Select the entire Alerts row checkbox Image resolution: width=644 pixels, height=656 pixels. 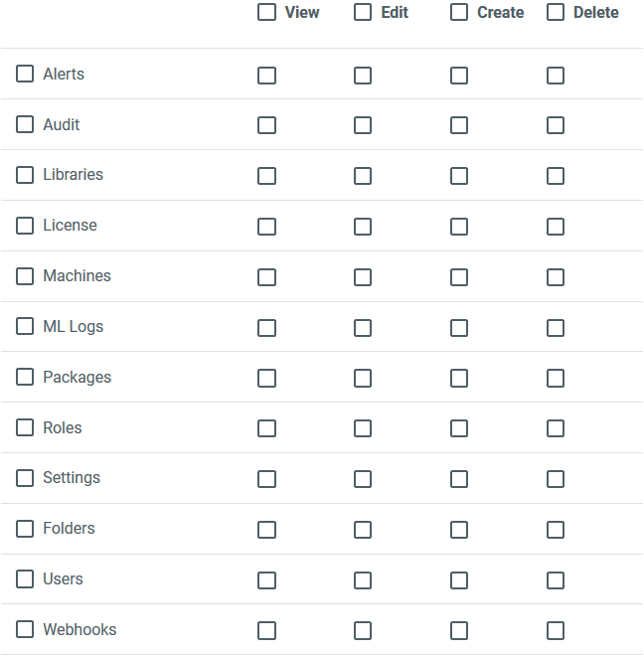tap(25, 74)
